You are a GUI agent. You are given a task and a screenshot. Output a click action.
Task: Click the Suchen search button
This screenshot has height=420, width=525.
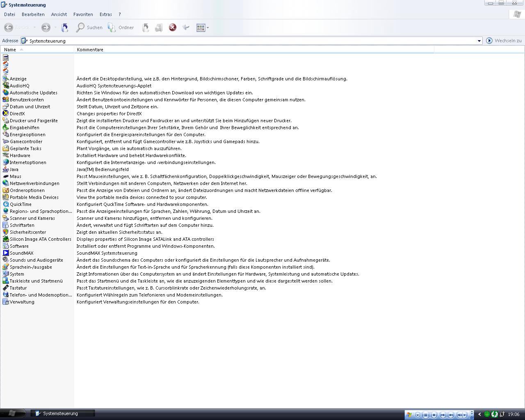(89, 27)
